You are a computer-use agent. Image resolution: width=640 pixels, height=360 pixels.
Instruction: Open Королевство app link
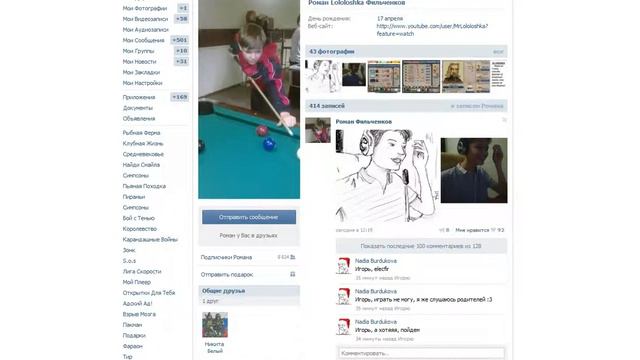point(140,229)
